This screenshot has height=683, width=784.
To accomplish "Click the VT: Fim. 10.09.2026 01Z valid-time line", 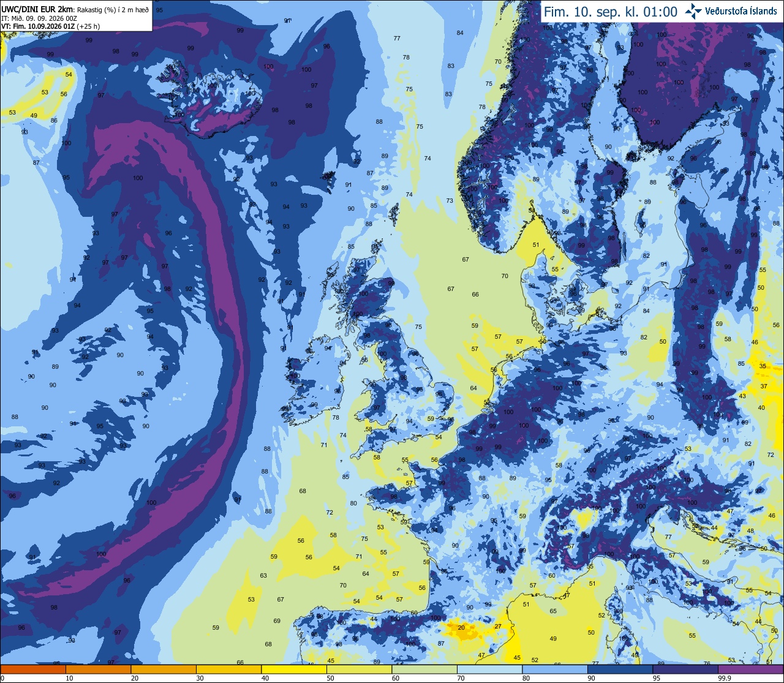I will 50,26.
